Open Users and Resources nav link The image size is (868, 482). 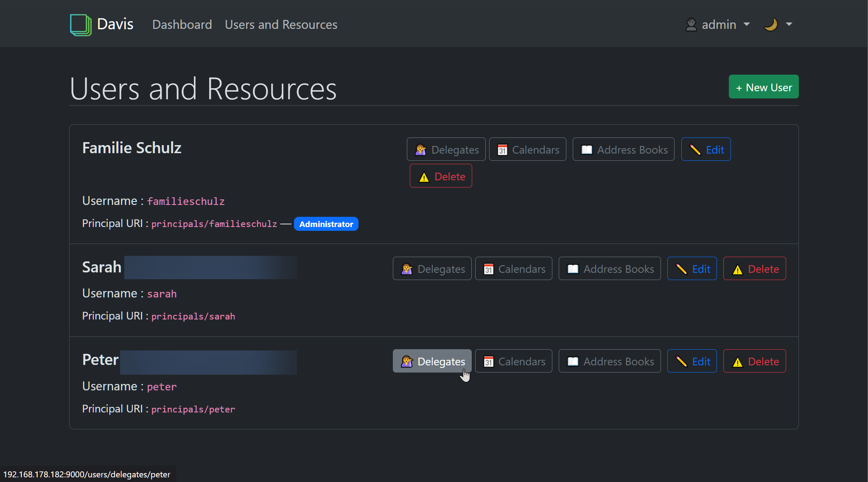[281, 25]
